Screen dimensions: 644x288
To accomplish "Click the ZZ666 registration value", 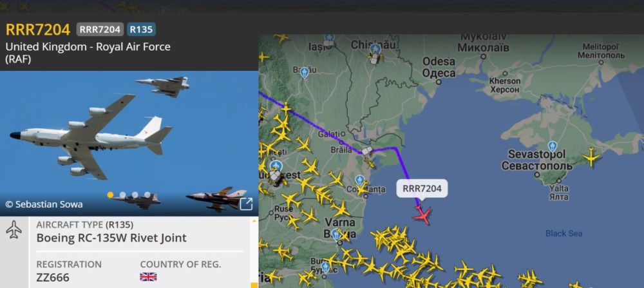I will click(x=53, y=278).
